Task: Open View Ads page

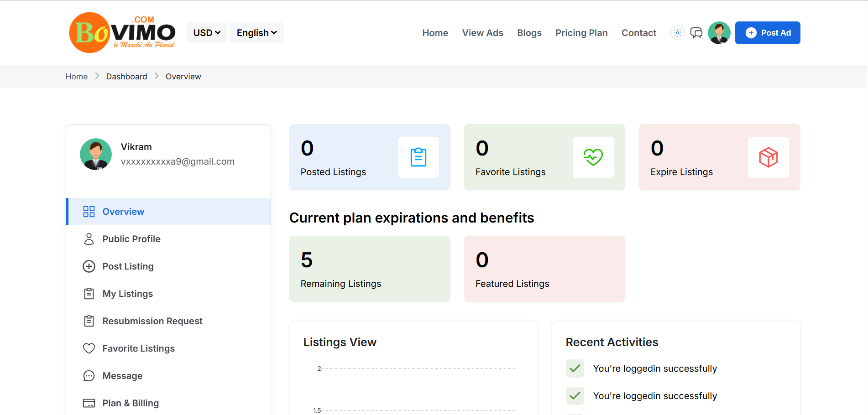Action: [x=482, y=33]
